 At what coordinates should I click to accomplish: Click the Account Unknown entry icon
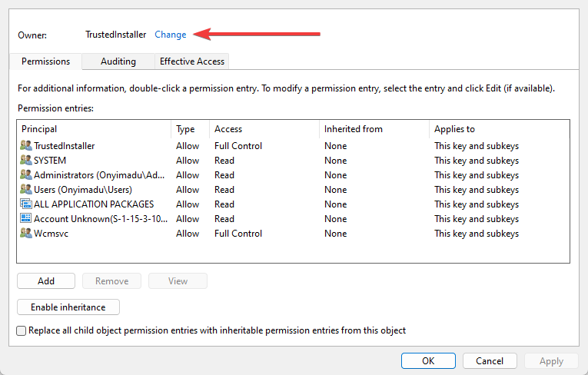click(26, 219)
